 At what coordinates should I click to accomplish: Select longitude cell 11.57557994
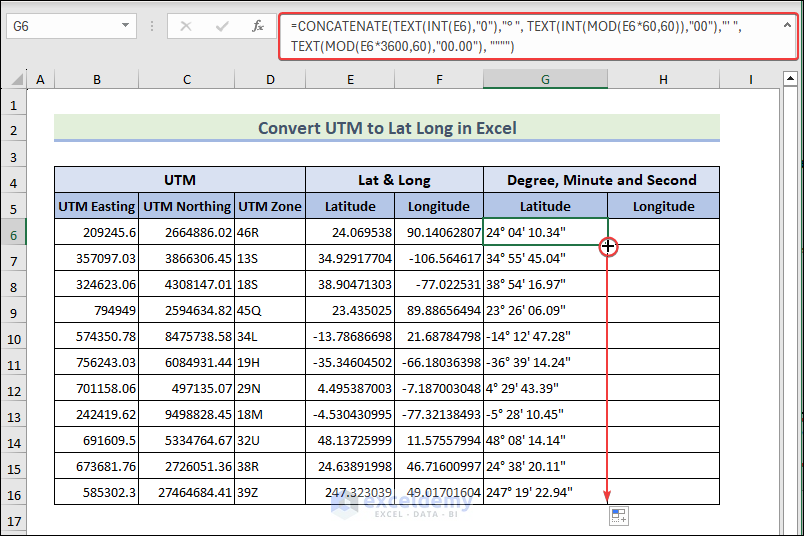pyautogui.click(x=439, y=441)
